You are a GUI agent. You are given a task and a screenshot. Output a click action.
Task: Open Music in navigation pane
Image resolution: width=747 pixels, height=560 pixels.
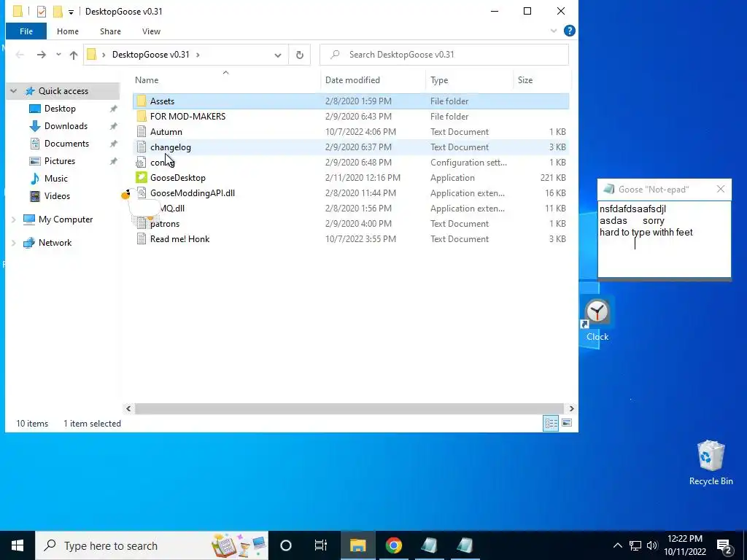tap(55, 179)
